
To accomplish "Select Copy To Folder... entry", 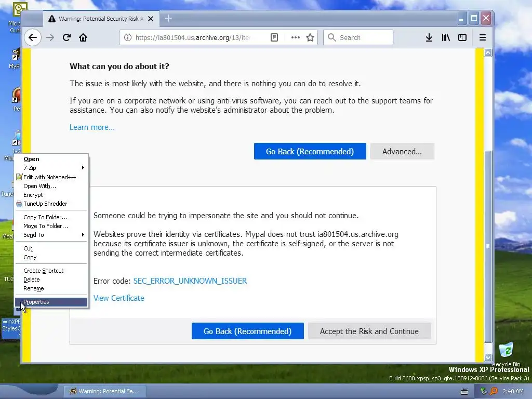I will click(x=51, y=217).
